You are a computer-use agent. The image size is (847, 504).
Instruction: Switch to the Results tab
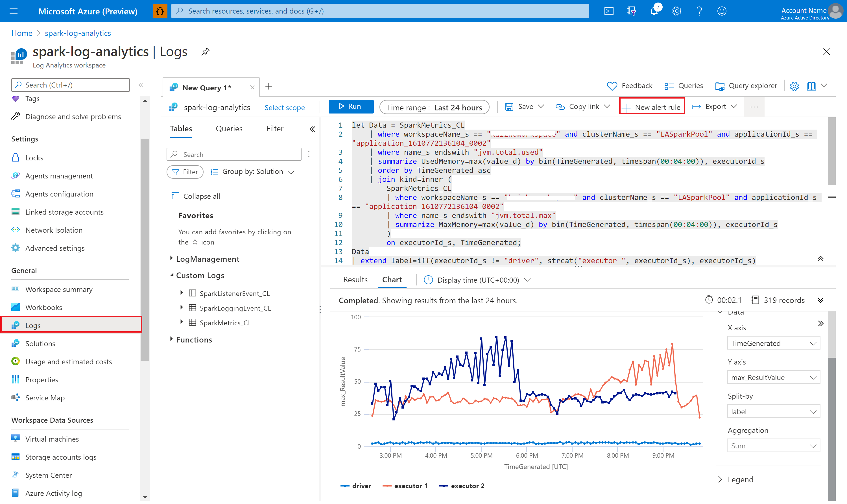[x=355, y=280]
